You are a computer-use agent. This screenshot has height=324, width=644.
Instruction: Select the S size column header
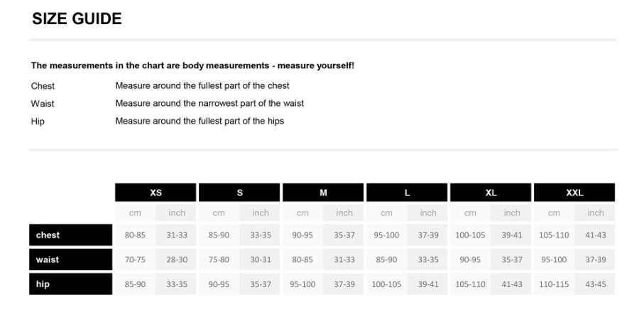(239, 193)
